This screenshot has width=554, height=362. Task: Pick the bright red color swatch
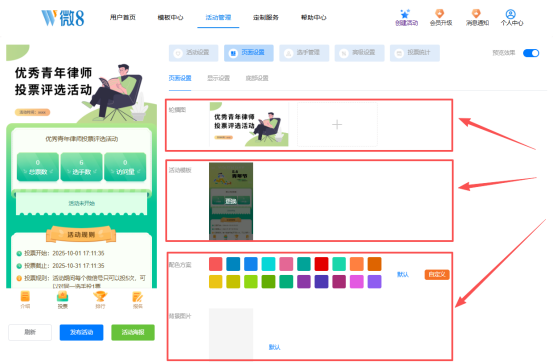click(x=322, y=264)
